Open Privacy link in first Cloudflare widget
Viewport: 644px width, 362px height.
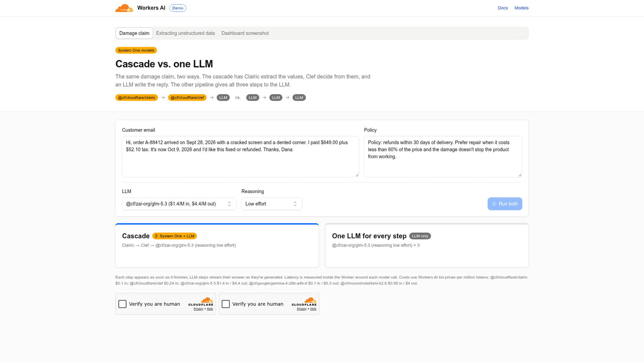click(198, 309)
